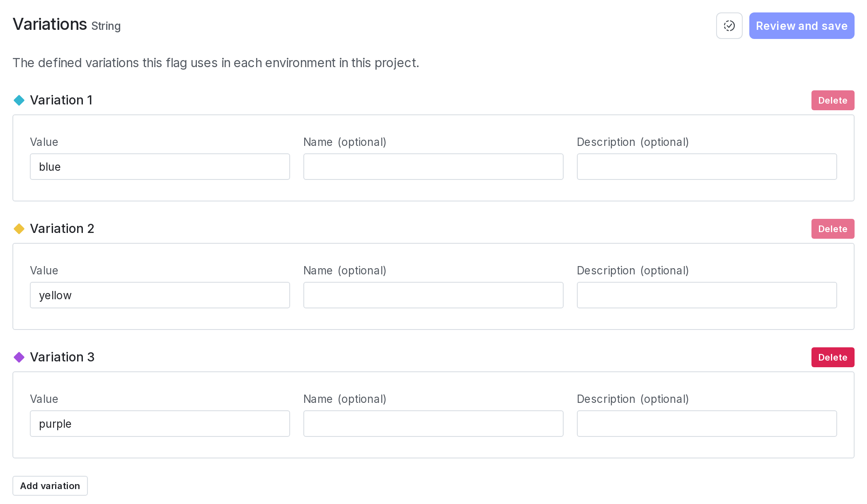
Task: Delete Variation 2
Action: tap(833, 229)
